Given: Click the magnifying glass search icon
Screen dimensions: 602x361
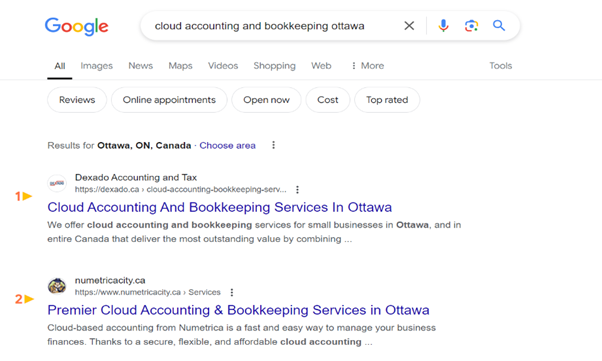Looking at the screenshot, I should pyautogui.click(x=499, y=26).
